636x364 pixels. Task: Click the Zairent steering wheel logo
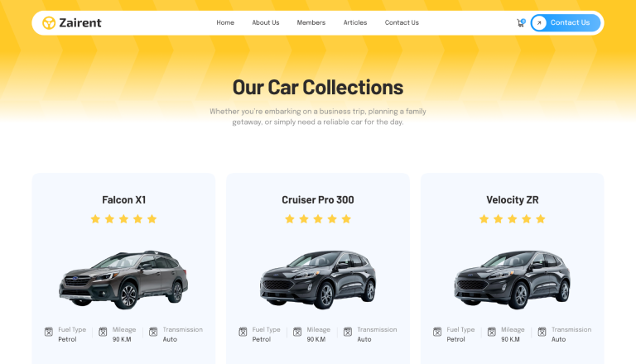point(49,22)
